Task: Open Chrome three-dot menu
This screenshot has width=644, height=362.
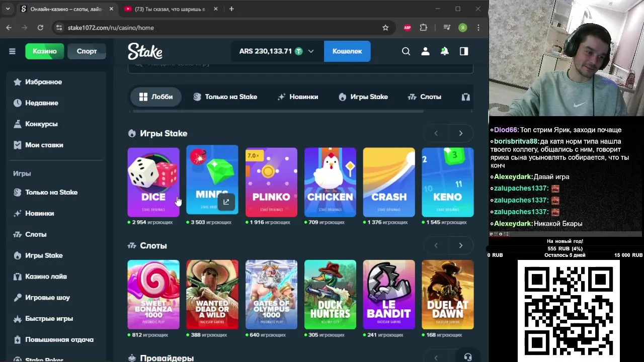Action: (478, 28)
